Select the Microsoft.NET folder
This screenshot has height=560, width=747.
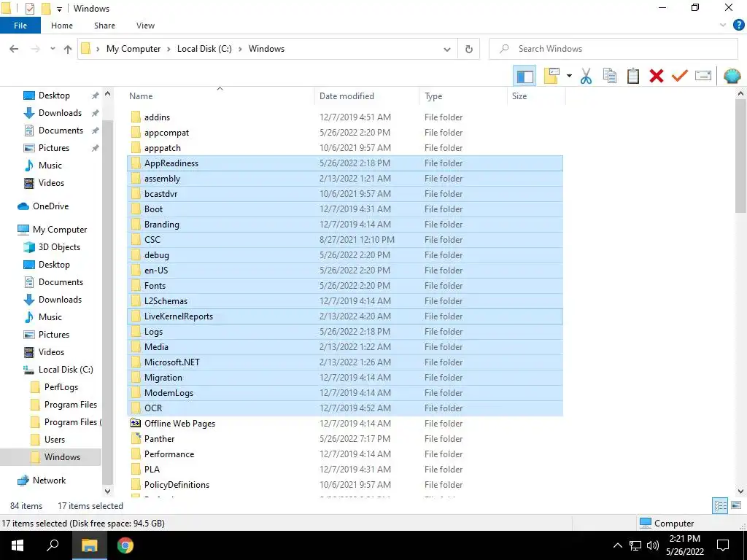coord(345,362)
